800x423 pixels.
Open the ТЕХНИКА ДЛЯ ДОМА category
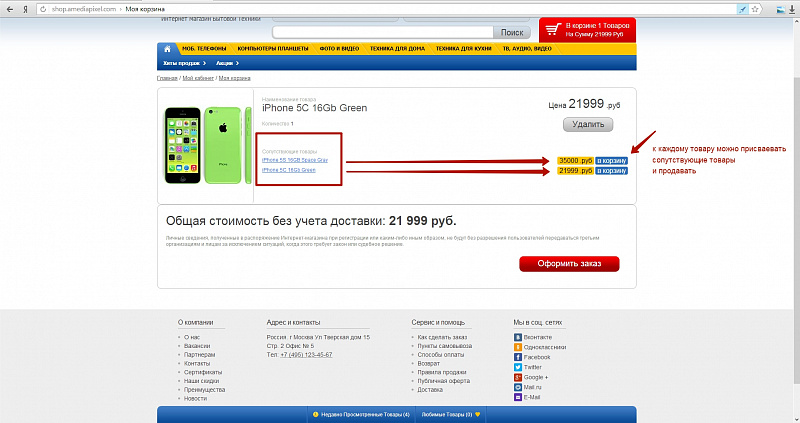pyautogui.click(x=397, y=49)
